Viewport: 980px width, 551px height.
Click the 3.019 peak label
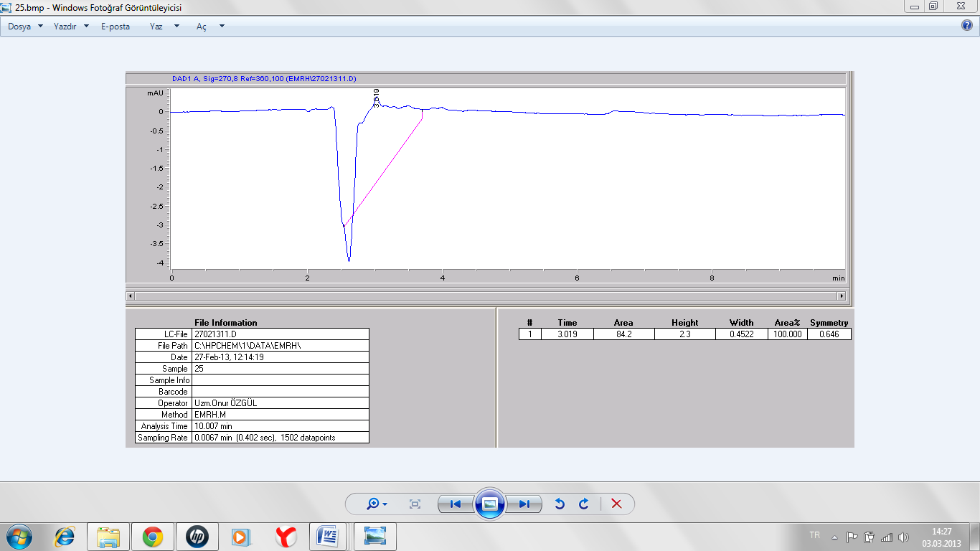(377, 98)
